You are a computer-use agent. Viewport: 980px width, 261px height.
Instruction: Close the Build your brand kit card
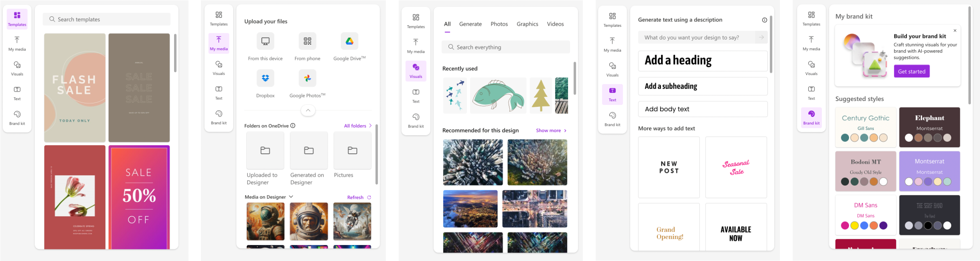pos(955,30)
